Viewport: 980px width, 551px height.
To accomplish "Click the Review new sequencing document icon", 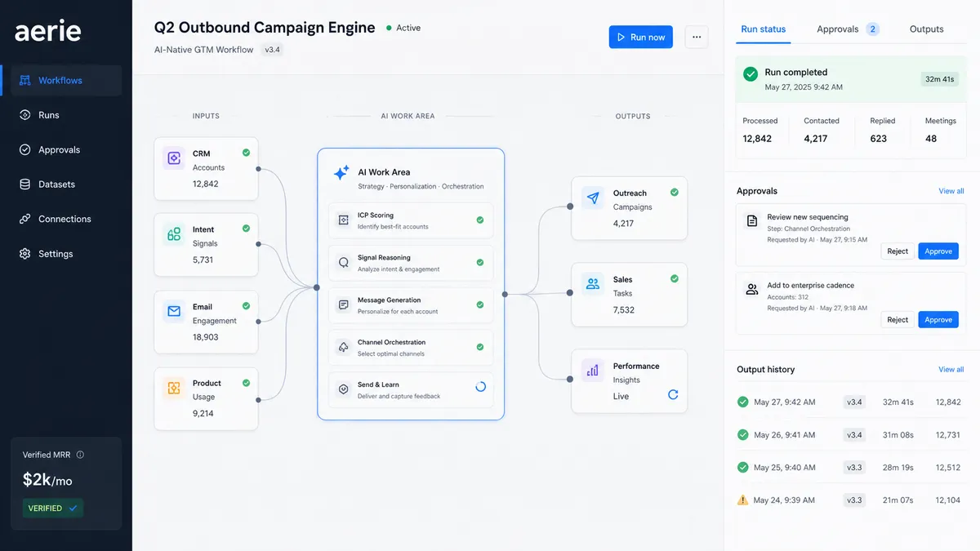I will 751,220.
